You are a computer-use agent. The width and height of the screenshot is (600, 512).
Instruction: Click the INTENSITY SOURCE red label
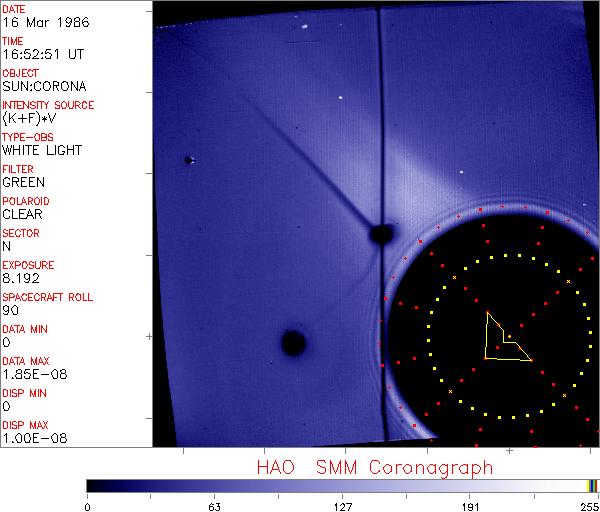tap(48, 105)
